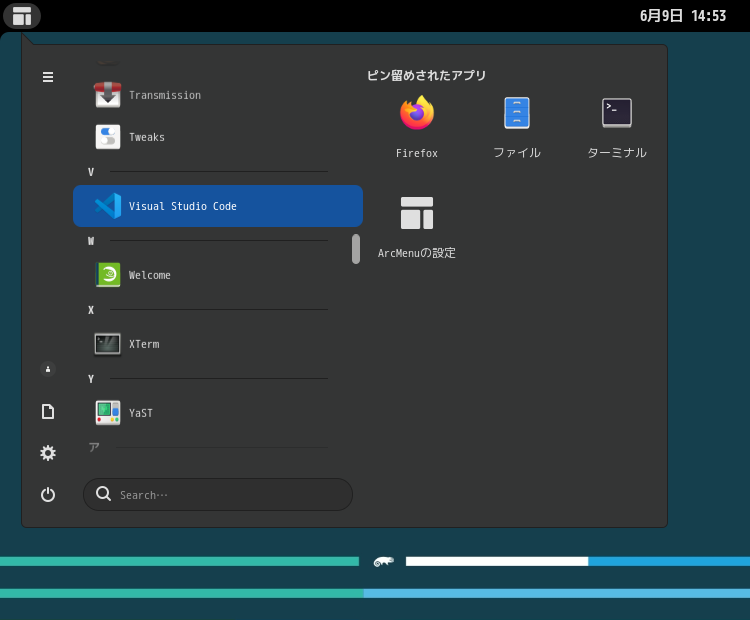
Task: Click the W section header
Action: (91, 241)
